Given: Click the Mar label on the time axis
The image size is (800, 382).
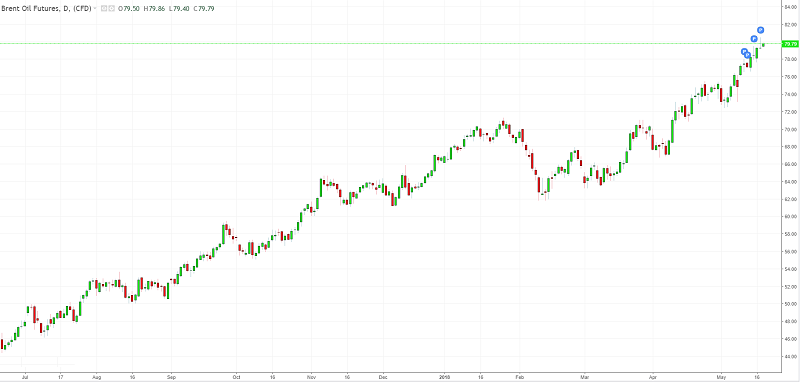Looking at the screenshot, I should pyautogui.click(x=585, y=378).
